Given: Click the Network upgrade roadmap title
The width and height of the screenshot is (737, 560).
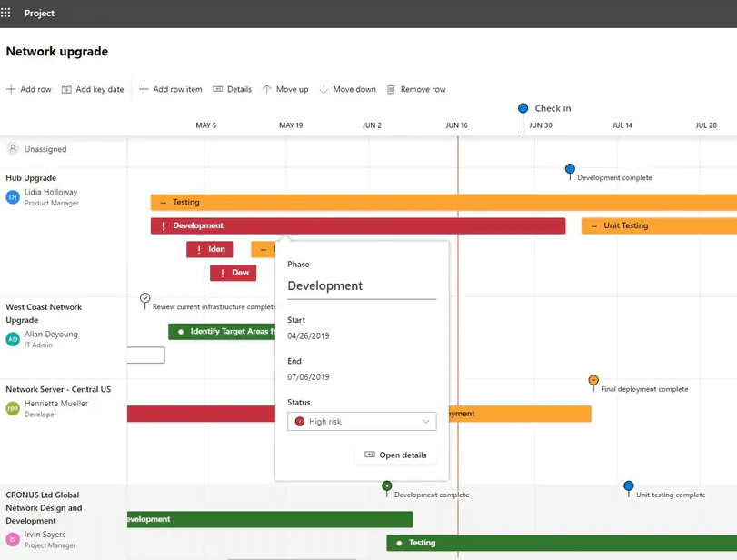Looking at the screenshot, I should click(x=57, y=51).
